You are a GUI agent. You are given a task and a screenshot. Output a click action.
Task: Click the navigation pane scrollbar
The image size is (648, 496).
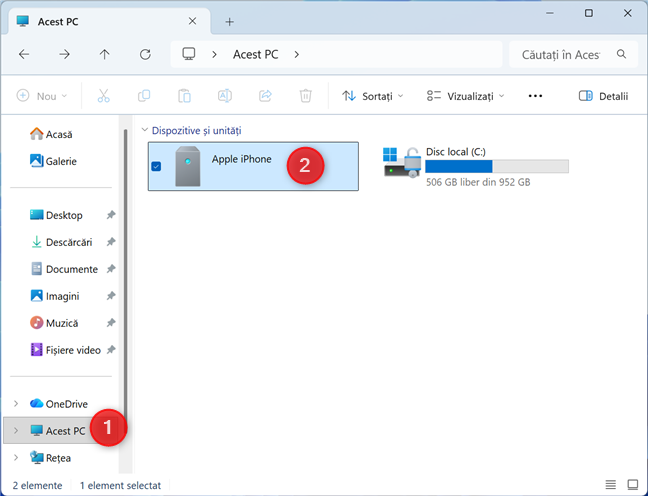tap(125, 273)
